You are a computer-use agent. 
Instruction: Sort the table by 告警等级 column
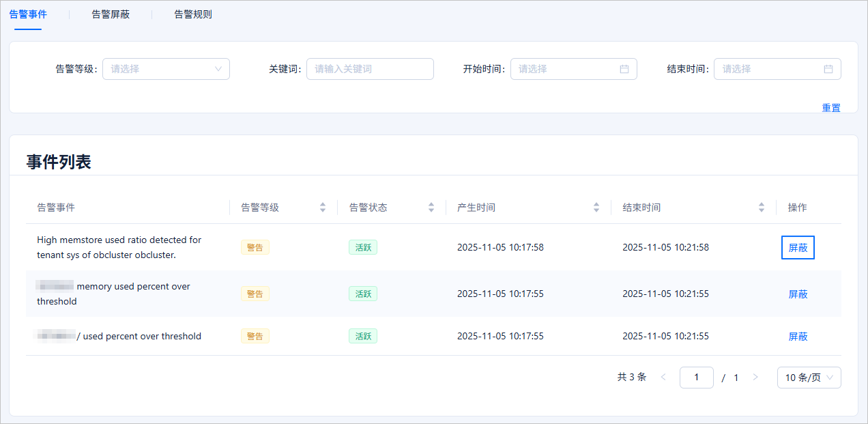[x=323, y=208]
